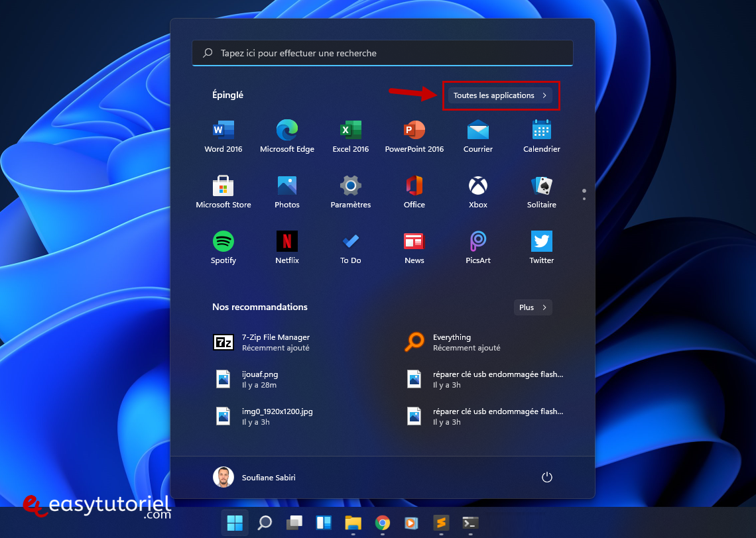Open the terminal icon on taskbar
This screenshot has height=538, width=756.
[x=471, y=523]
